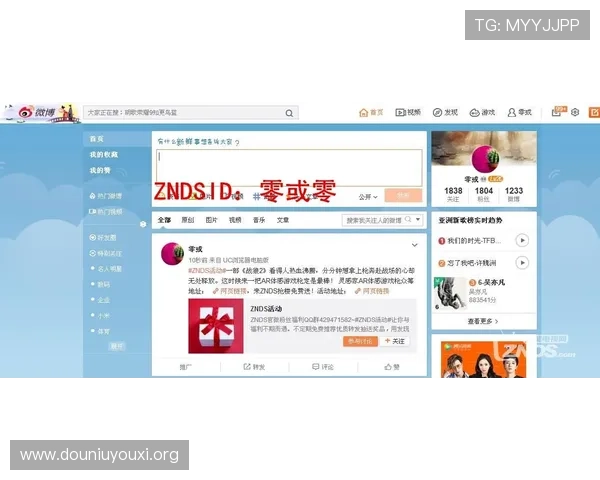Click the 转发 repost icon under post
Image resolution: width=600 pixels, height=480 pixels.
coord(254,367)
